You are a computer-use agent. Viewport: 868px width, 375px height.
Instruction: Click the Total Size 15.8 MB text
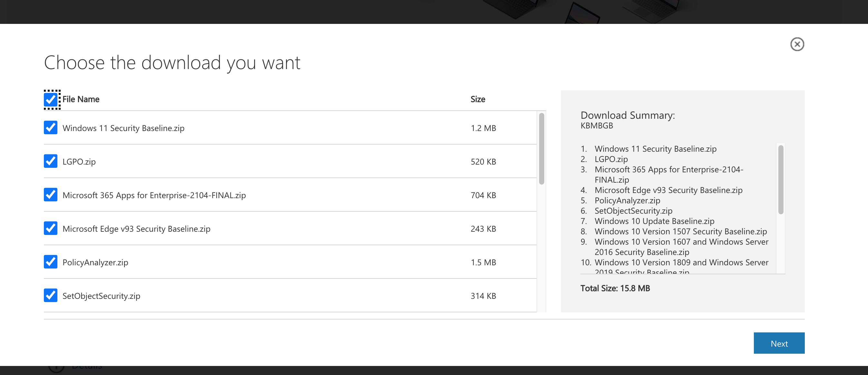(x=615, y=288)
